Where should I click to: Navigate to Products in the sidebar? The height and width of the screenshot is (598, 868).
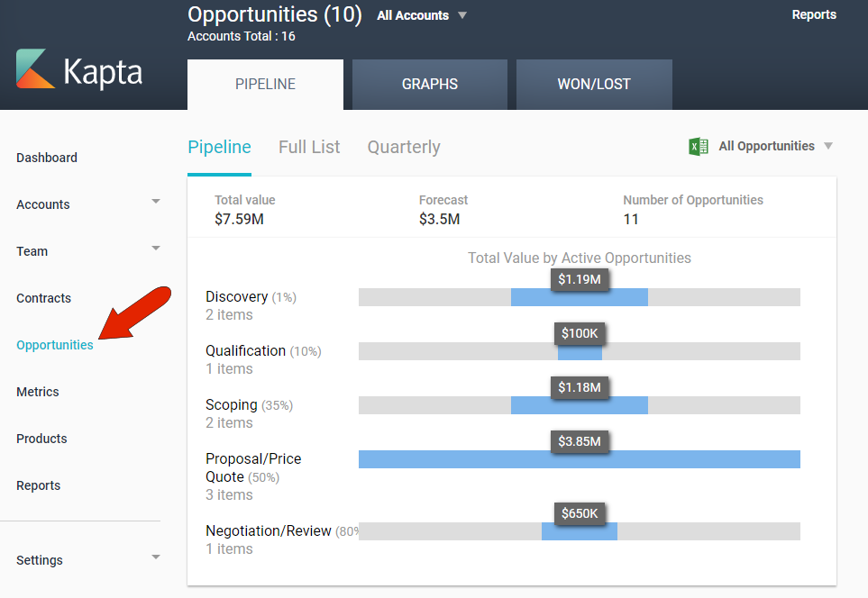point(41,439)
